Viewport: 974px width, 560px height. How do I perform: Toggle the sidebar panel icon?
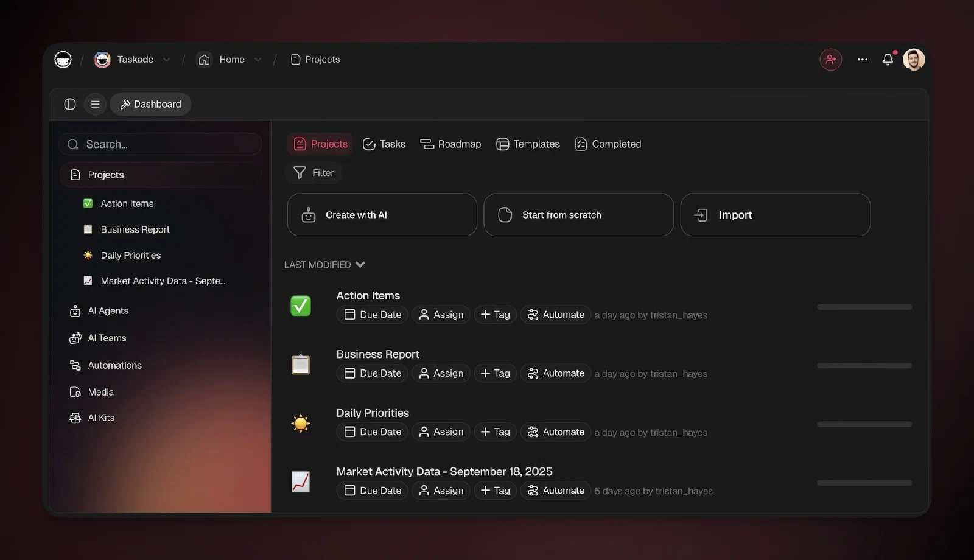pyautogui.click(x=70, y=104)
